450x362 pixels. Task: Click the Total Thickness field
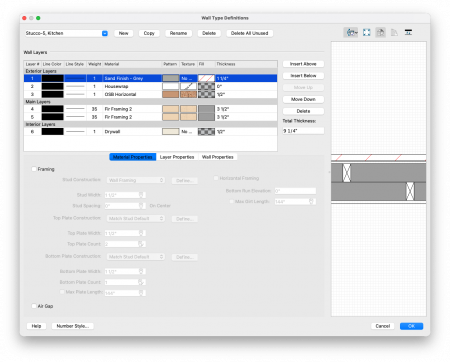coord(303,131)
